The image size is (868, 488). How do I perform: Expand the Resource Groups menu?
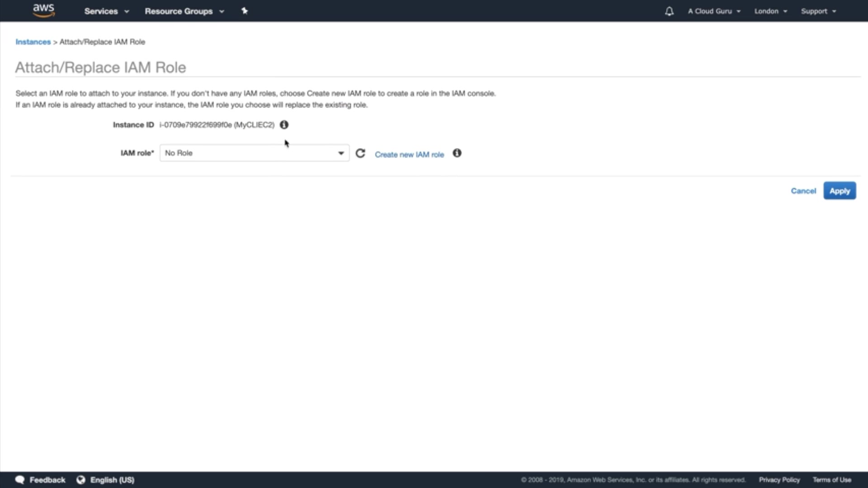(184, 11)
